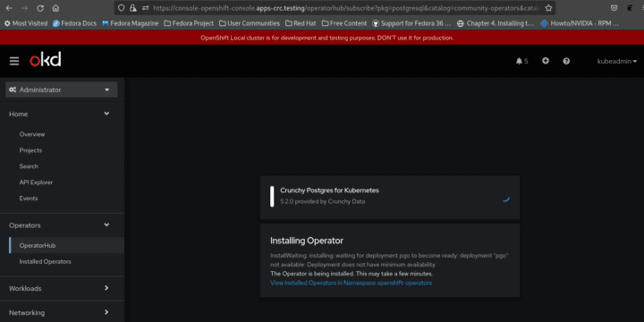Open Support for Fedora 36 bookmark
Screen dimensions: 644x322
coord(411,23)
